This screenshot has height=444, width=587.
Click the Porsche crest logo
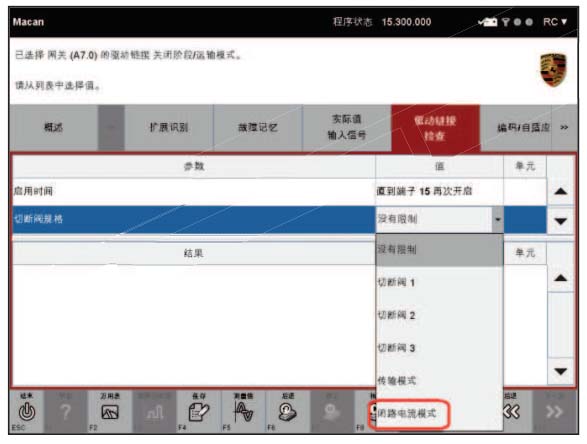pos(553,70)
